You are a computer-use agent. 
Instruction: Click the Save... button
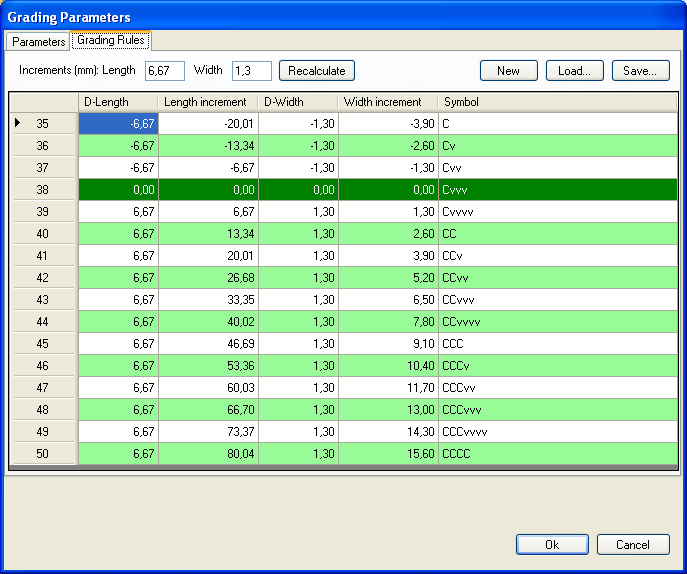(x=641, y=71)
